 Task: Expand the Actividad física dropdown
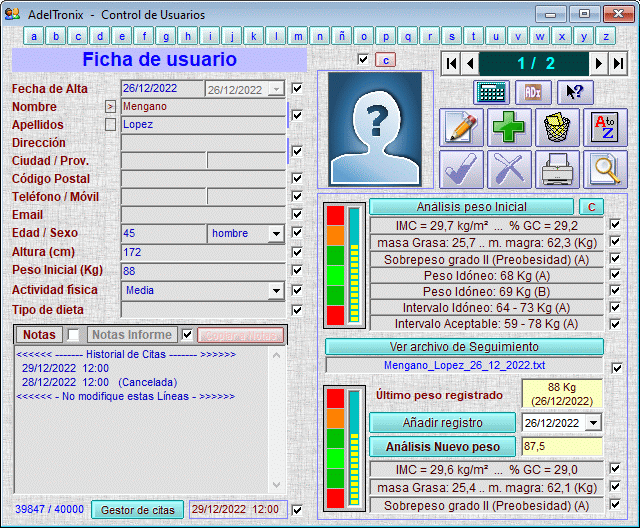tap(276, 291)
